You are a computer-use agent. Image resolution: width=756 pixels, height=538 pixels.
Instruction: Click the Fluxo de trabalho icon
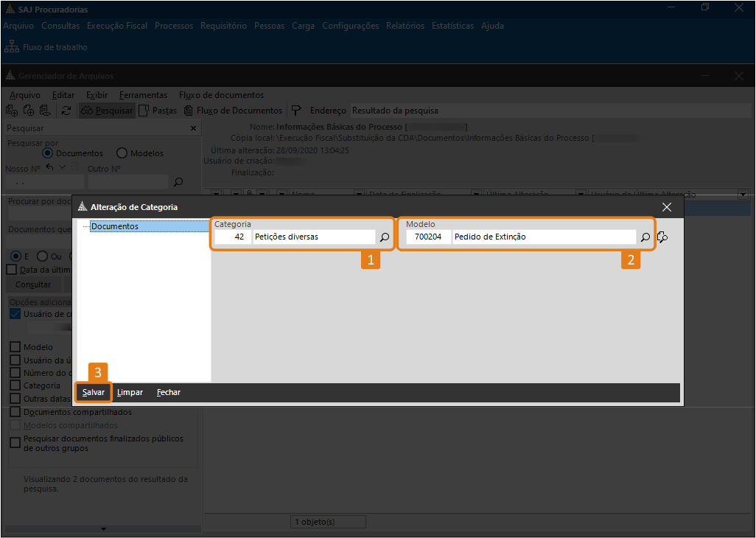[x=12, y=47]
